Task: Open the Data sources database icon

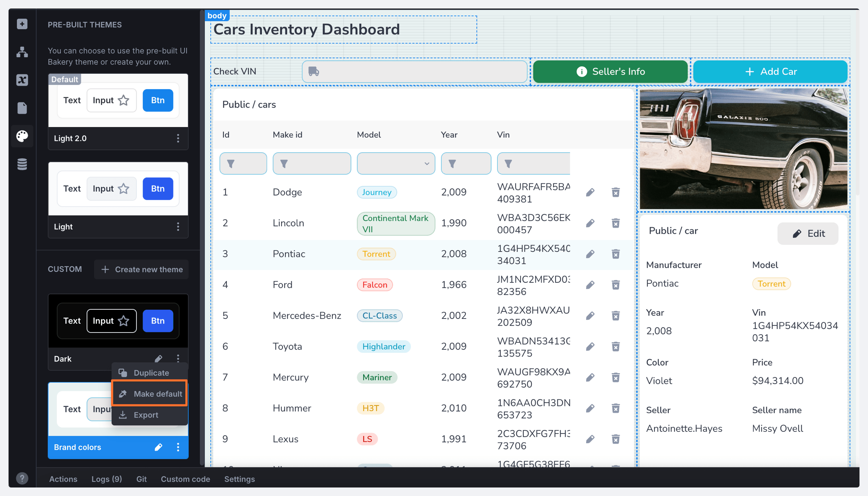Action: click(x=22, y=164)
